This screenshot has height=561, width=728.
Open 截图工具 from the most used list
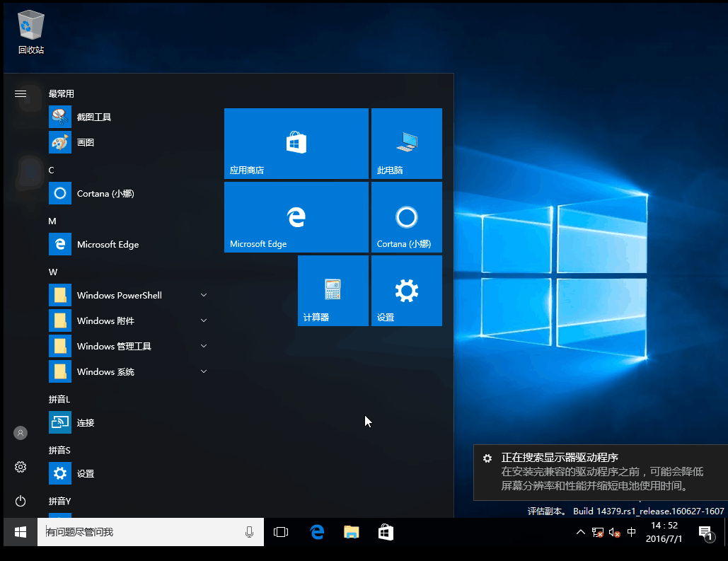point(93,117)
